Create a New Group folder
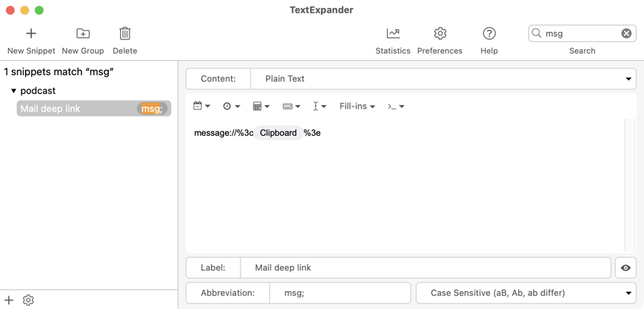644x309 pixels. click(x=83, y=34)
